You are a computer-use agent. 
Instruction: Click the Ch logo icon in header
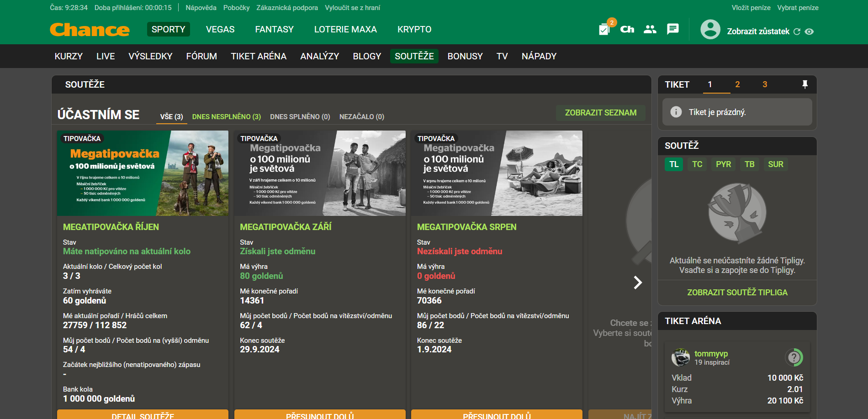627,30
